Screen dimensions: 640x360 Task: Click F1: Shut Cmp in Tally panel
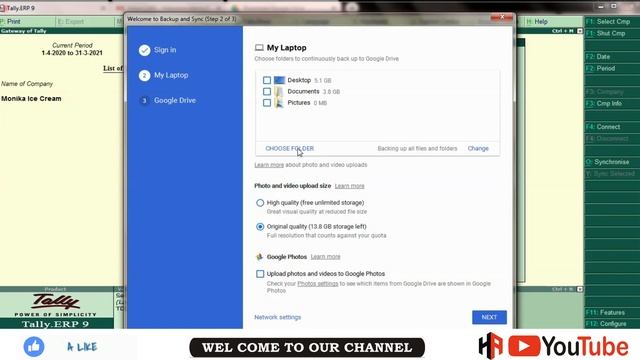coord(606,33)
